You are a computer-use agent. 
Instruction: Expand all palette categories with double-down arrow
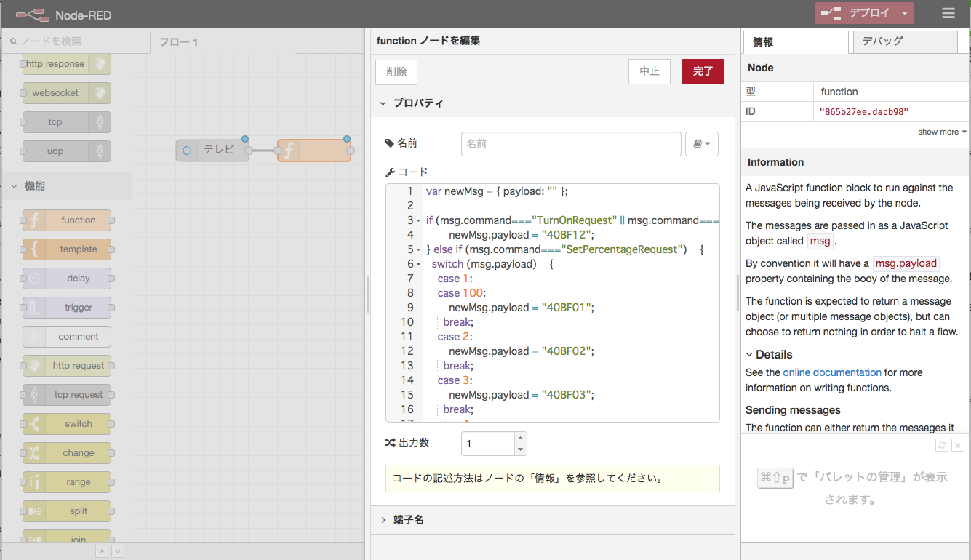117,552
